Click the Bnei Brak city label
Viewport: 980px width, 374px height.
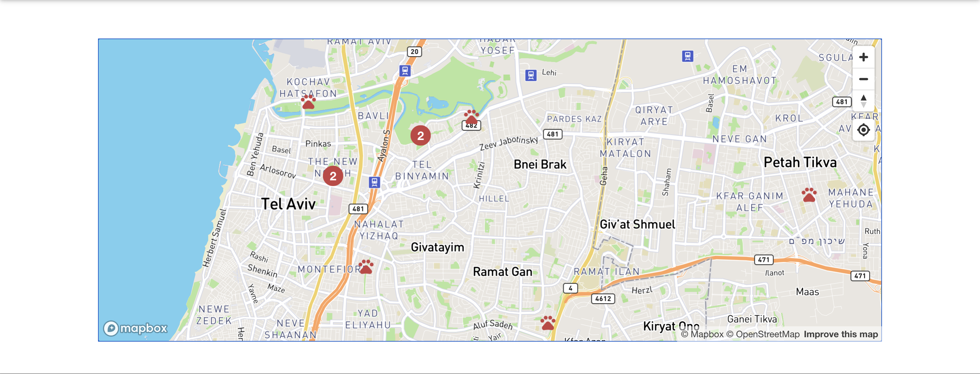coord(540,164)
